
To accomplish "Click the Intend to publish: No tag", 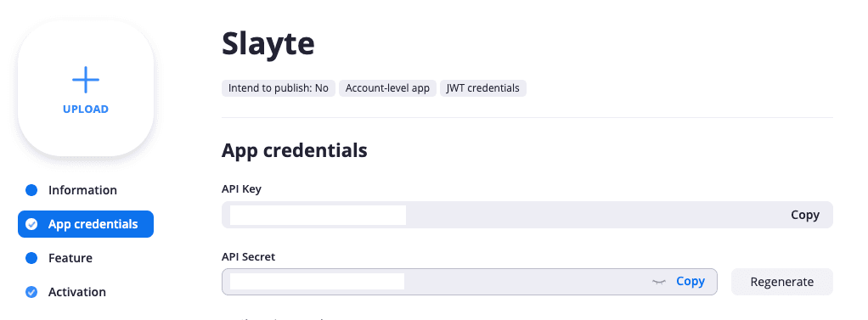I will (279, 88).
